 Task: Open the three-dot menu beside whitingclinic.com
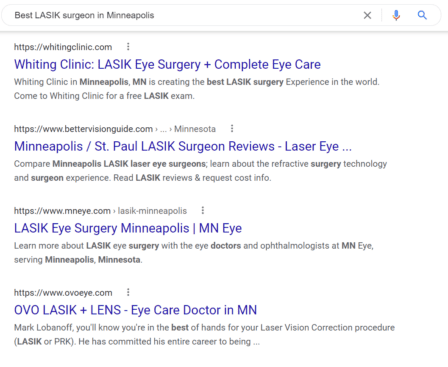coord(128,47)
